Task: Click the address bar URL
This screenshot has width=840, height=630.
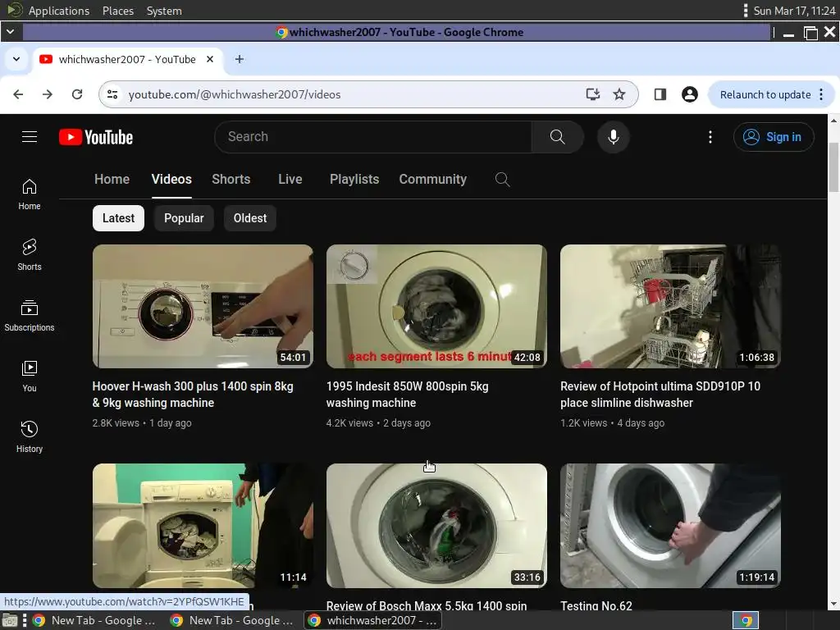Action: click(x=235, y=94)
